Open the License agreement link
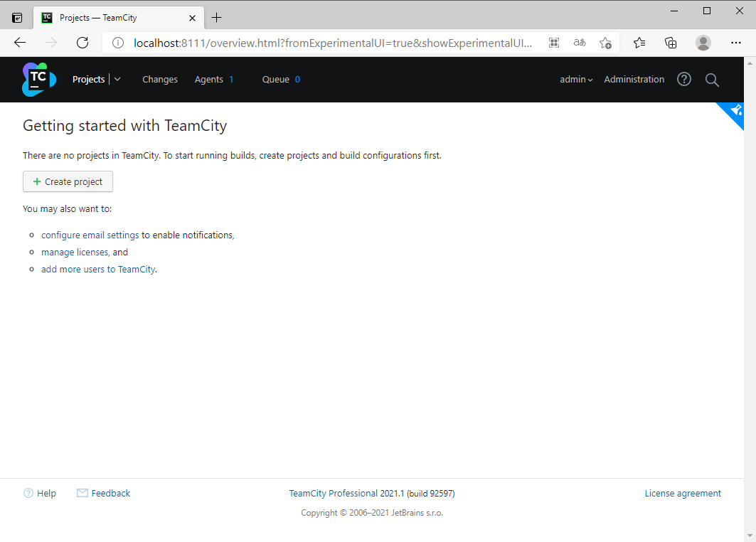The image size is (756, 542). (683, 494)
